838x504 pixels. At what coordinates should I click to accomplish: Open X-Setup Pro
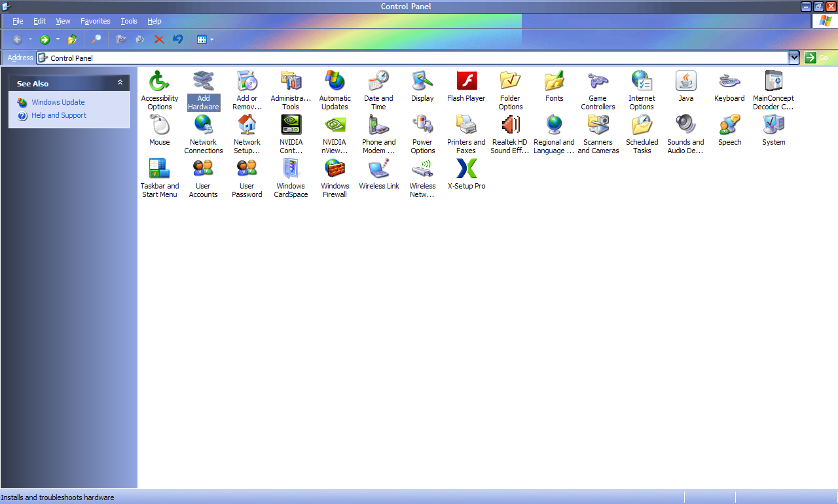click(466, 173)
